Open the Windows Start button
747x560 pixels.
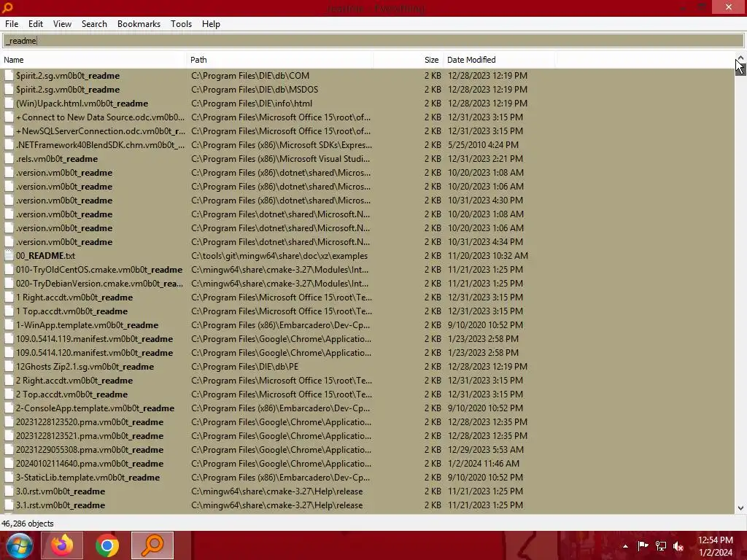(20, 545)
